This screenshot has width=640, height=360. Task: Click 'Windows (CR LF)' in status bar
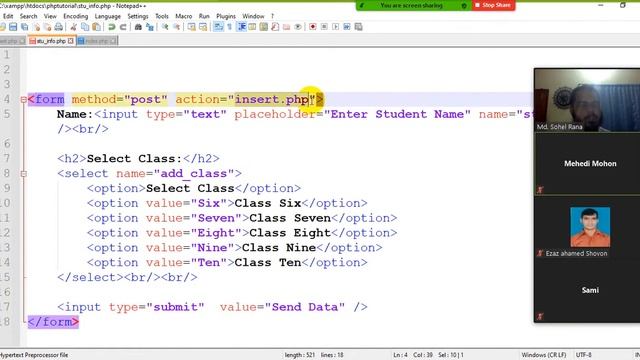point(544,355)
